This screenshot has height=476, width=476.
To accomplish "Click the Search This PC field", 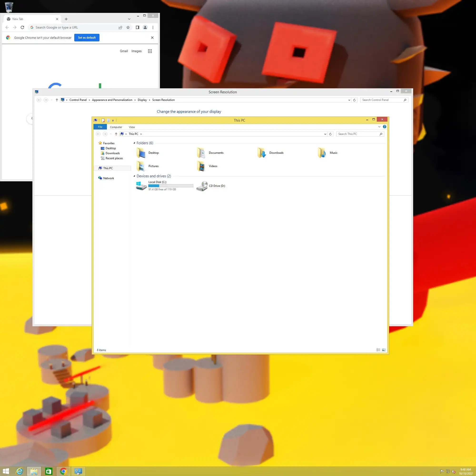I will click(357, 134).
